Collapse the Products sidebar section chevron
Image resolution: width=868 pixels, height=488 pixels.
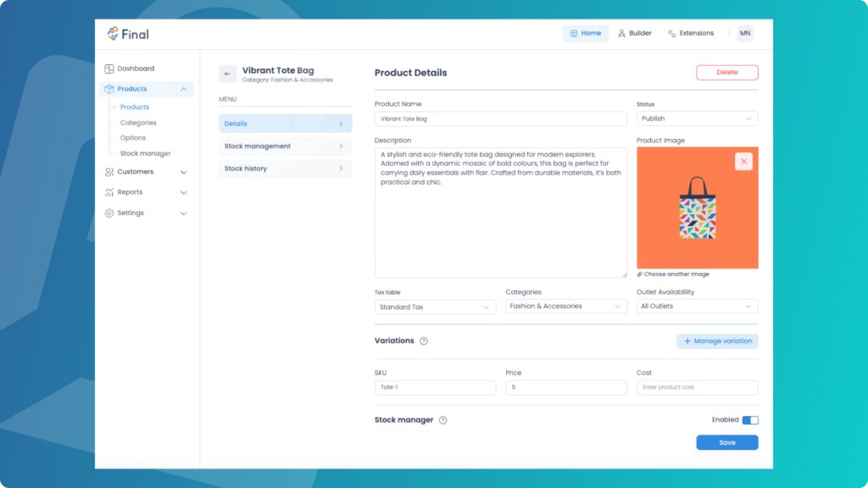pyautogui.click(x=184, y=89)
